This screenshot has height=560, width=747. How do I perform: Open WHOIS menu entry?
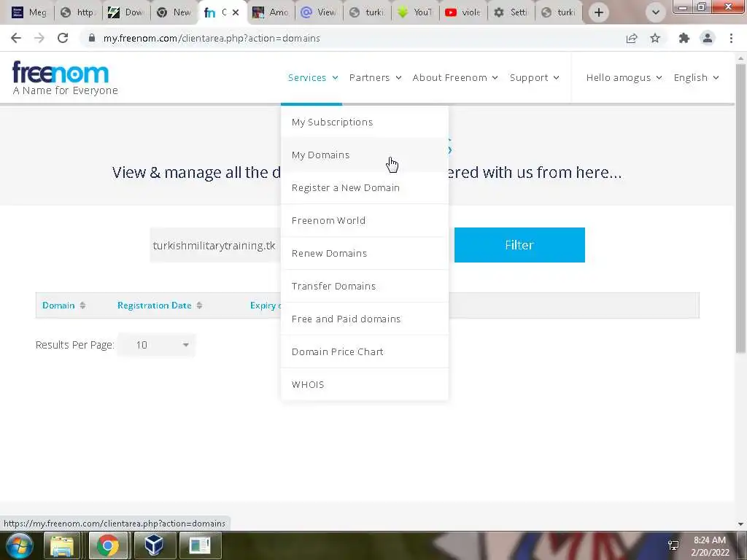[365, 385]
